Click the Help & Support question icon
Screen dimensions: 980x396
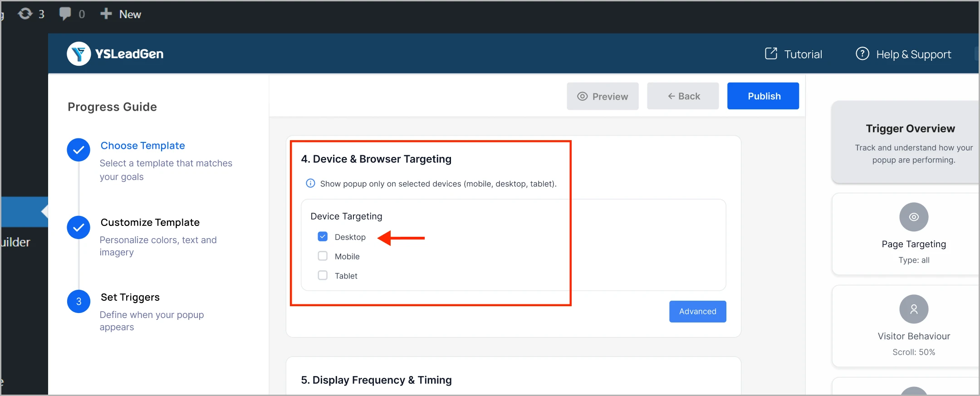point(862,54)
